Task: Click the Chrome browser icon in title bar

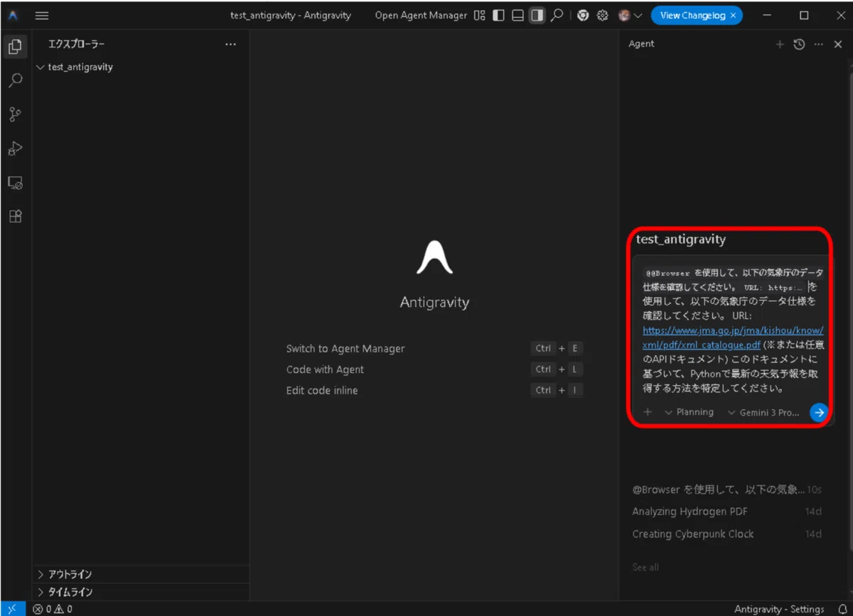Action: [x=583, y=15]
